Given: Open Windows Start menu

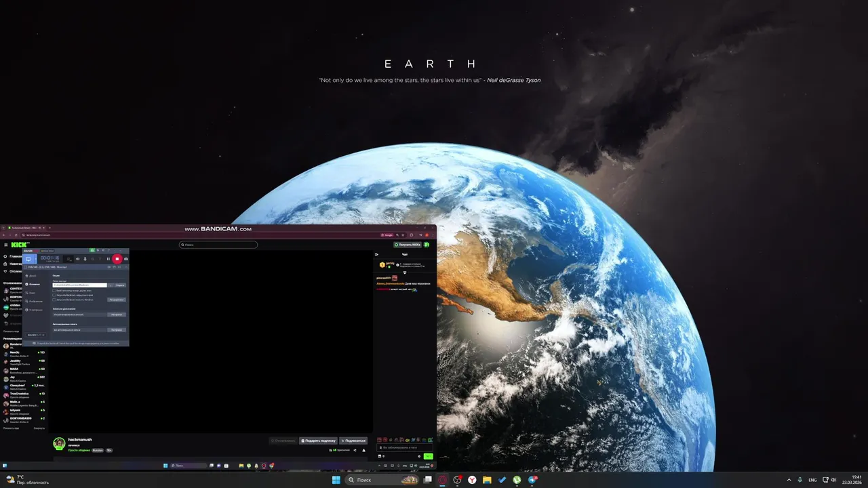Looking at the screenshot, I should point(336,480).
